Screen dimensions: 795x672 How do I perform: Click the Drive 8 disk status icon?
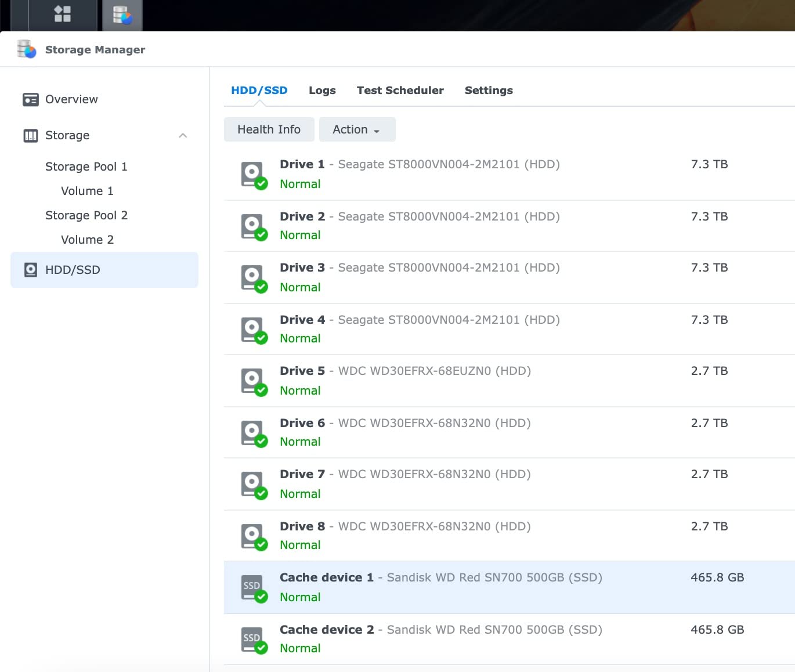tap(254, 536)
